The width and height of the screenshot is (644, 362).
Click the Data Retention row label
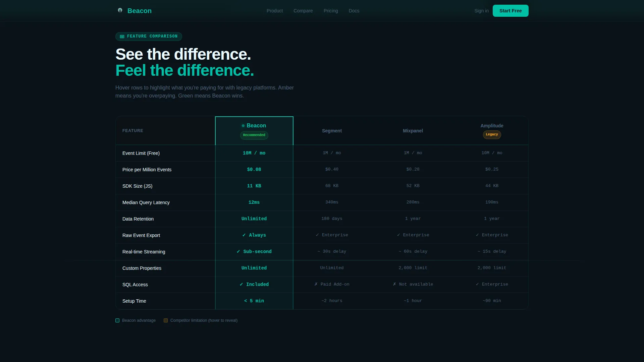pyautogui.click(x=138, y=219)
